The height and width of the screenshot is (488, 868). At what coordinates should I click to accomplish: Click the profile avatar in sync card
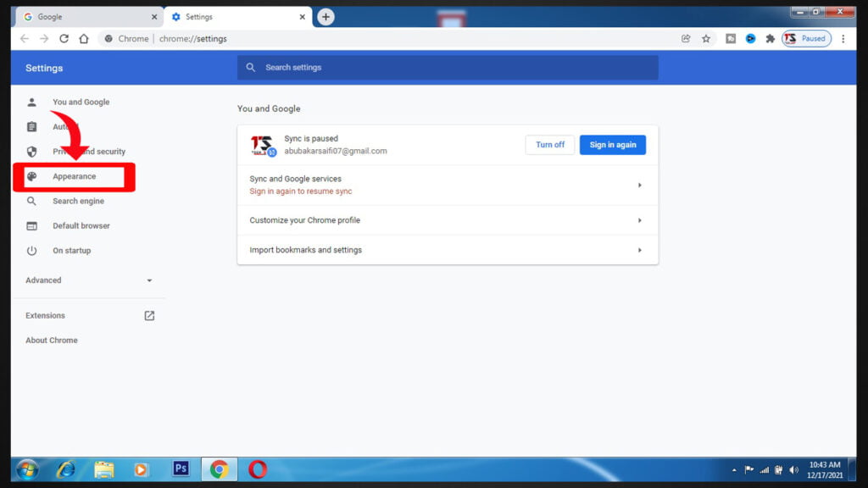point(263,146)
